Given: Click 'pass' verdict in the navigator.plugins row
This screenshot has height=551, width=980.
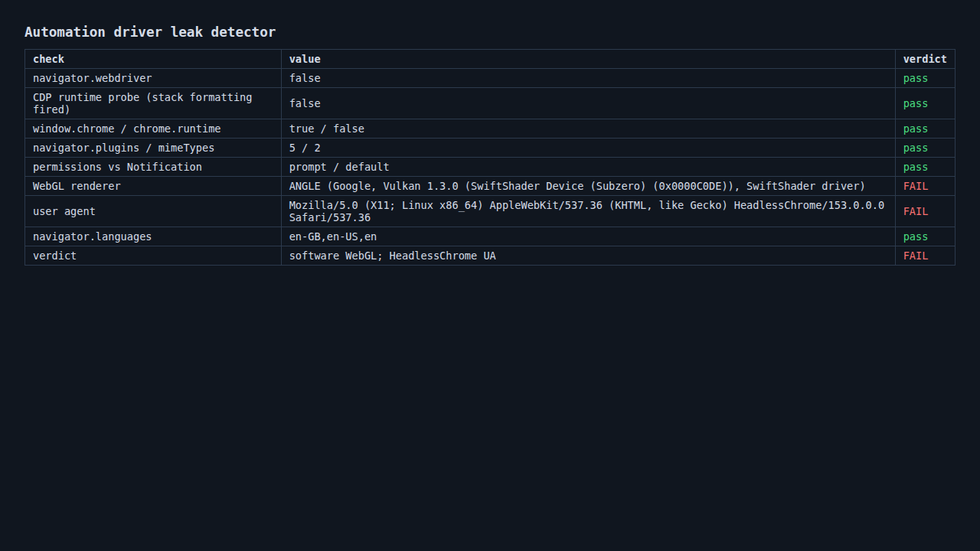Looking at the screenshot, I should tap(925, 148).
